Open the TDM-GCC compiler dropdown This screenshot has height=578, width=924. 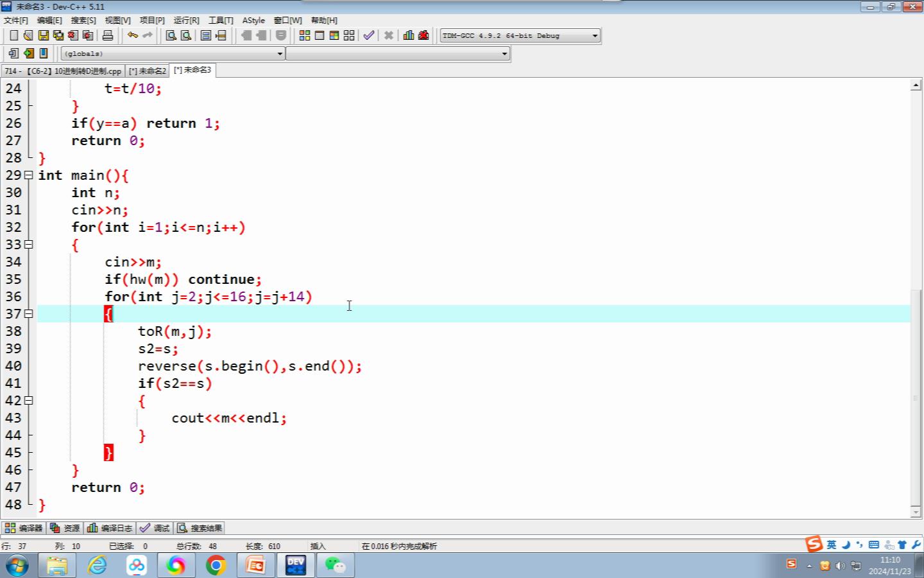pyautogui.click(x=520, y=35)
